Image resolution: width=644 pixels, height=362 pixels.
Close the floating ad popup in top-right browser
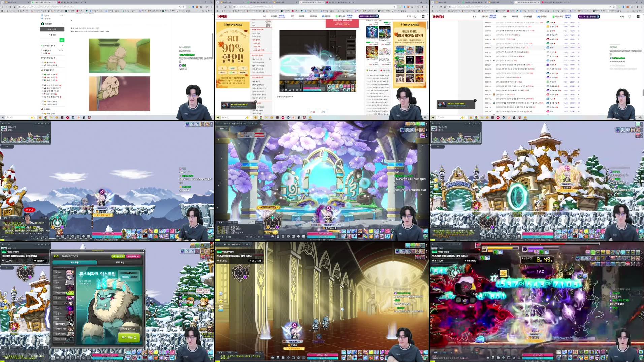(x=475, y=100)
